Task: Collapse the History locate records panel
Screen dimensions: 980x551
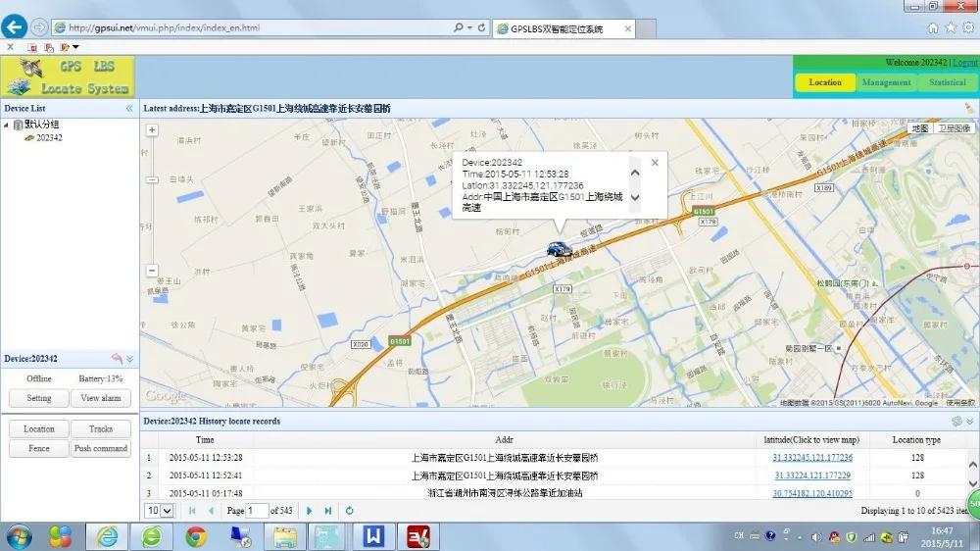Action: pyautogui.click(x=970, y=422)
